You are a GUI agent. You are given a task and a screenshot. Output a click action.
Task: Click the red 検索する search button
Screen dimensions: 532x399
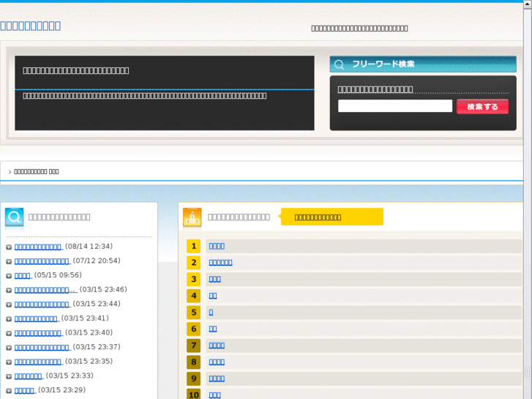coord(482,107)
